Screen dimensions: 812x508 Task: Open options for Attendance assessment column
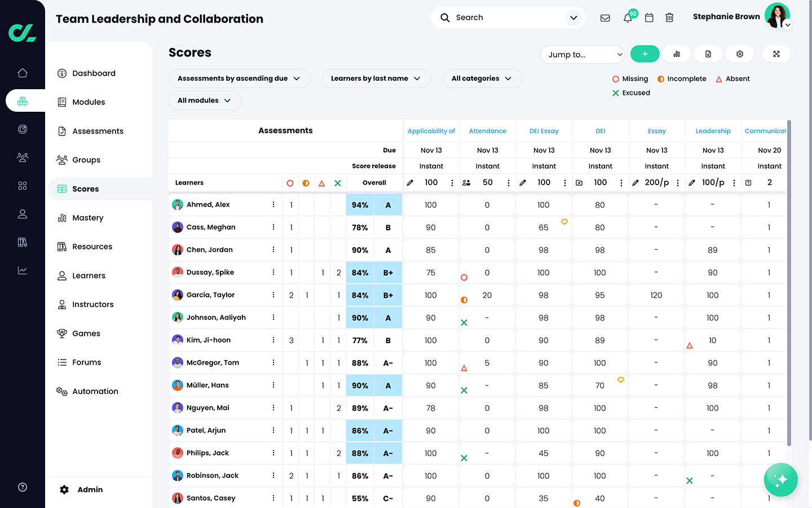click(509, 183)
